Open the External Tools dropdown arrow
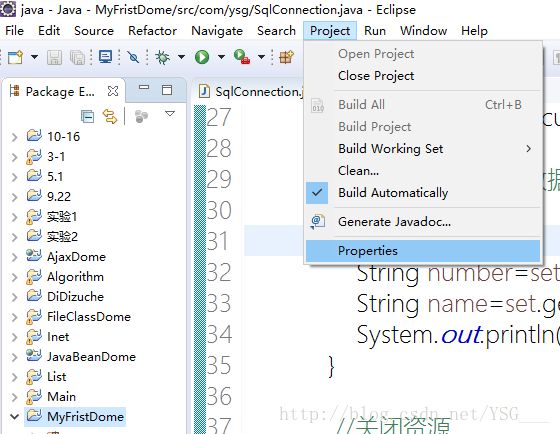The image size is (560, 434). (261, 57)
